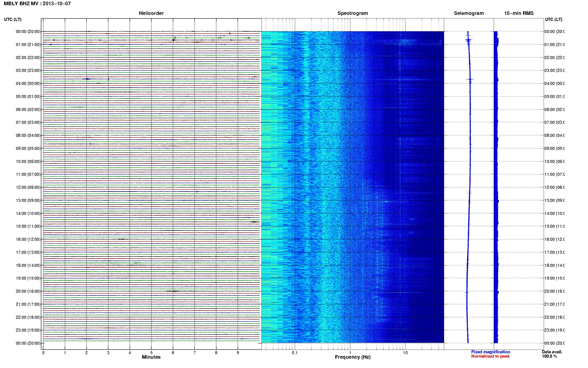The height and width of the screenshot is (368, 588).
Task: Click the left 18:00 (14:00) time label
Action: point(28,266)
